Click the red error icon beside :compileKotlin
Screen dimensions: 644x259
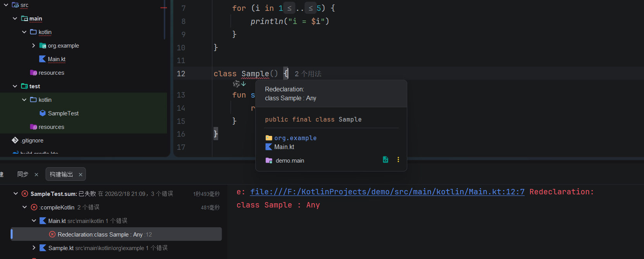pos(34,207)
